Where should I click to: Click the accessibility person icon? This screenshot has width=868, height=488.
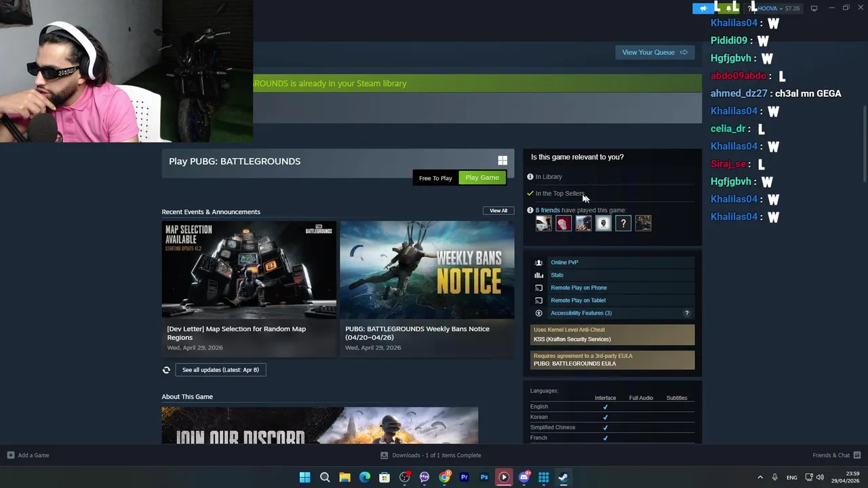click(x=538, y=313)
